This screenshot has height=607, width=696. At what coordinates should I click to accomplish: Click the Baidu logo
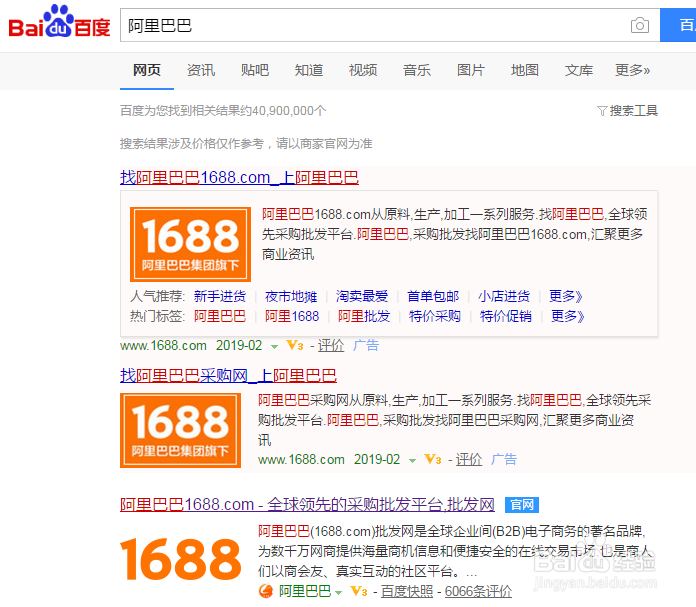(59, 21)
